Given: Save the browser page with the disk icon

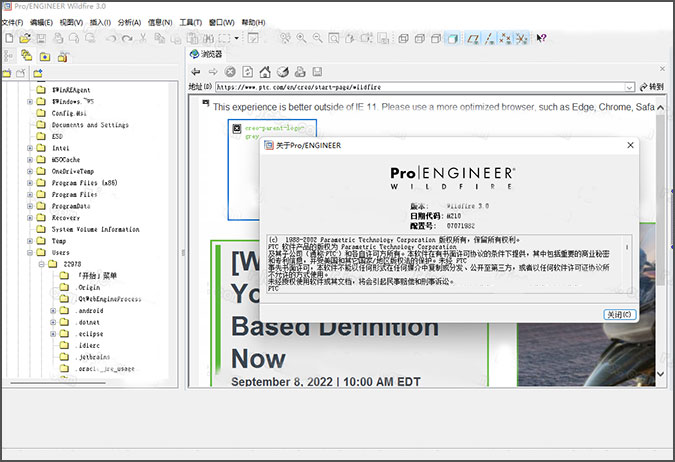Looking at the screenshot, I should pyautogui.click(x=317, y=72).
